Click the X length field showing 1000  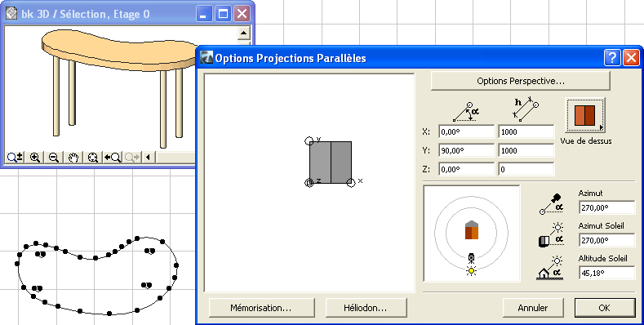click(x=526, y=131)
